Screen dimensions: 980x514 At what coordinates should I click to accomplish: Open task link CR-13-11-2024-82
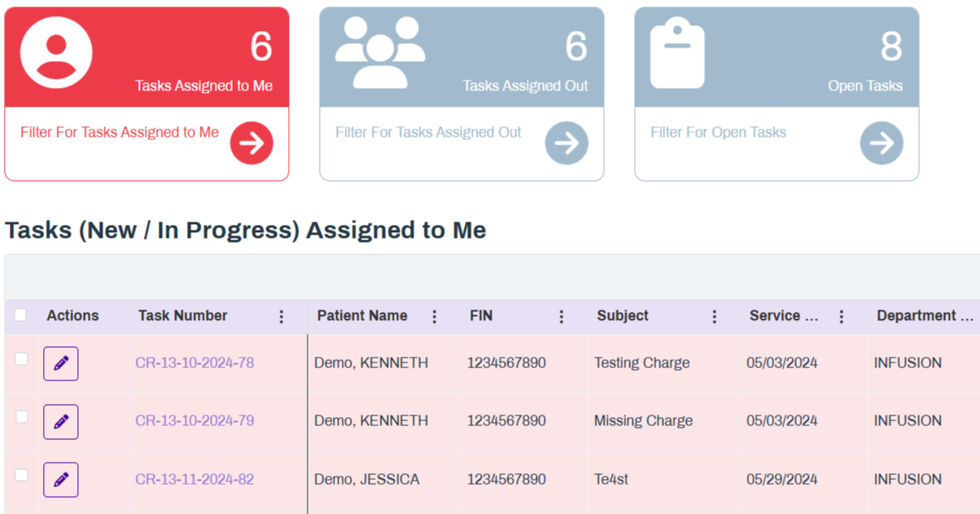(195, 480)
